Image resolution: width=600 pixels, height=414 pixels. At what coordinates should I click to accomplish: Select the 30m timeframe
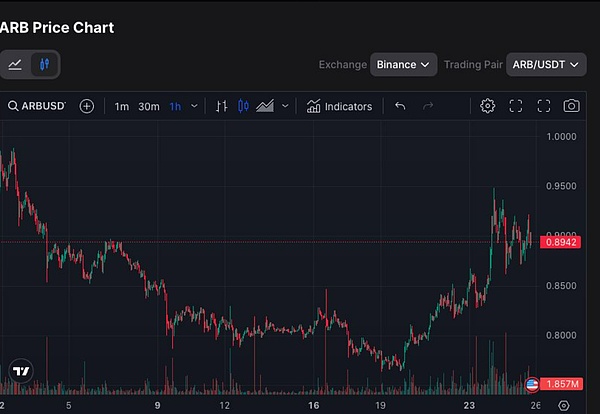pos(148,106)
